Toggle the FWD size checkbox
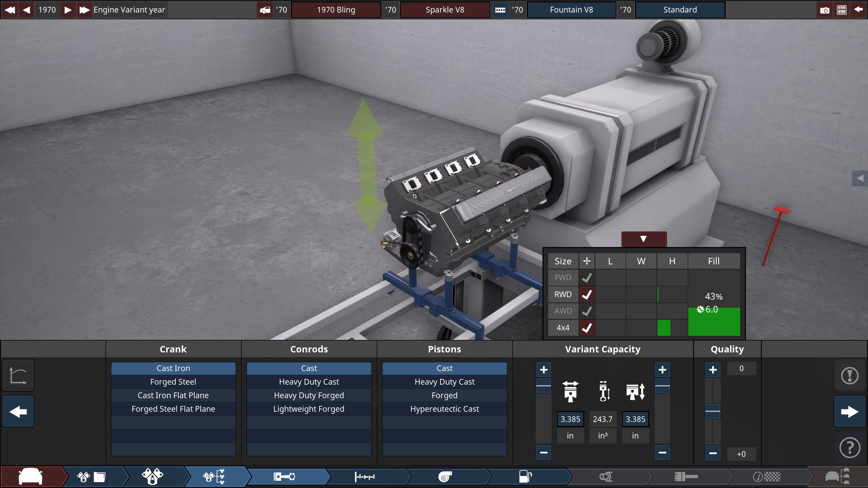Image resolution: width=868 pixels, height=488 pixels. [x=587, y=278]
